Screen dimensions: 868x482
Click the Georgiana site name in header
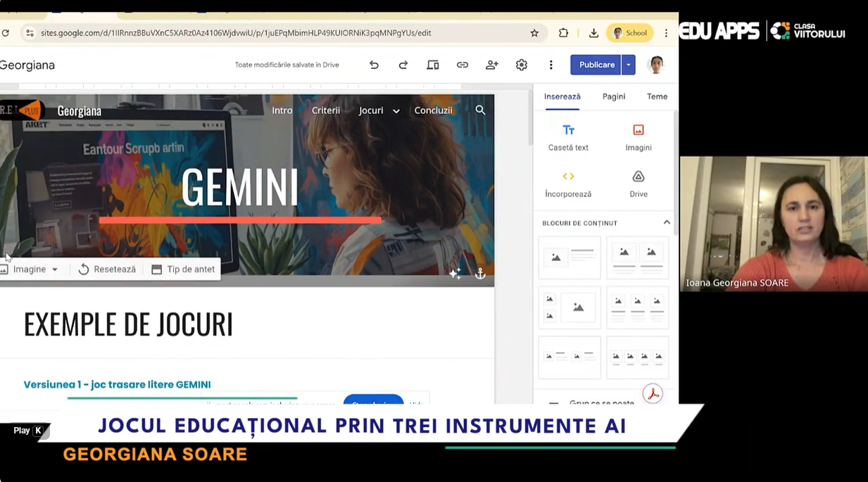pyautogui.click(x=80, y=111)
